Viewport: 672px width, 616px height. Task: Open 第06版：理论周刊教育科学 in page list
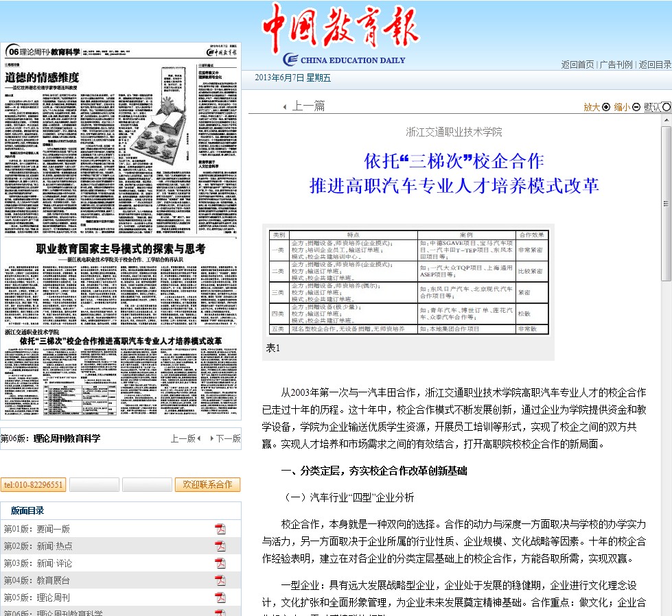click(x=53, y=613)
